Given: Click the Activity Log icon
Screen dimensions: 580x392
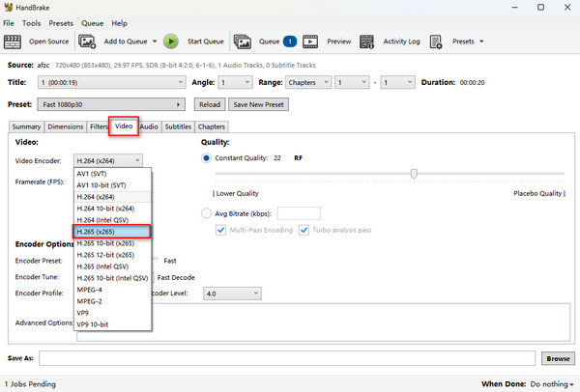Looking at the screenshot, I should coord(366,42).
